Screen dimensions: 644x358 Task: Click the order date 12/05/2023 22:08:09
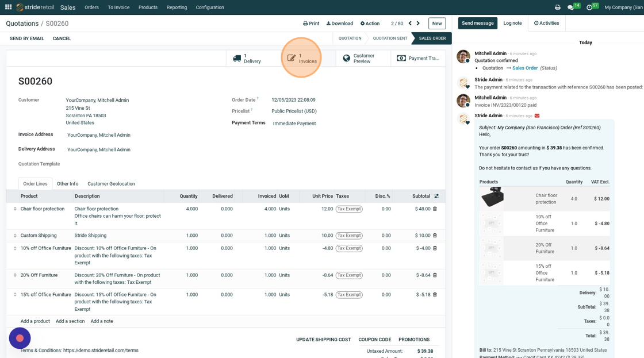coord(293,100)
